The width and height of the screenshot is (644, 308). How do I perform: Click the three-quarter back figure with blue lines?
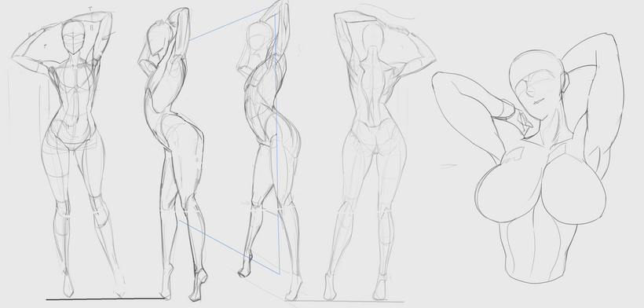point(269,150)
